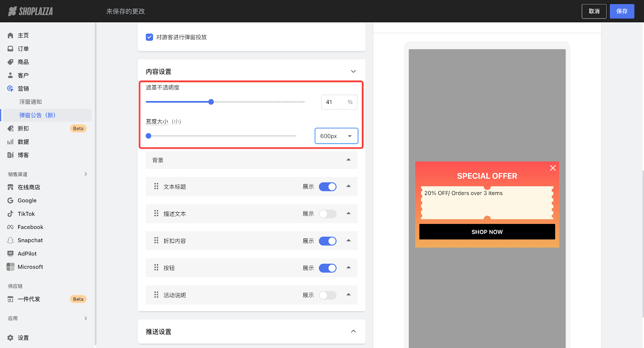Open the 营销 marketing icon
This screenshot has height=348, width=644.
[10, 89]
